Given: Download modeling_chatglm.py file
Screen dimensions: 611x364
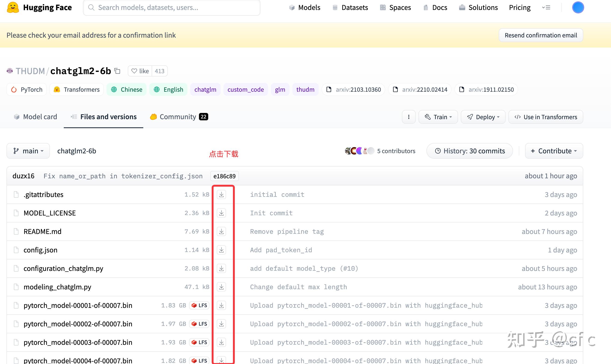Looking at the screenshot, I should click(x=221, y=287).
